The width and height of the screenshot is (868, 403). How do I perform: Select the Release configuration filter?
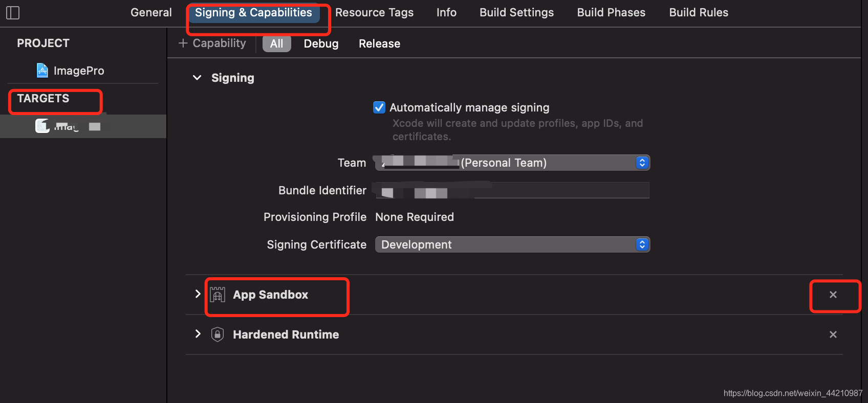click(x=379, y=44)
